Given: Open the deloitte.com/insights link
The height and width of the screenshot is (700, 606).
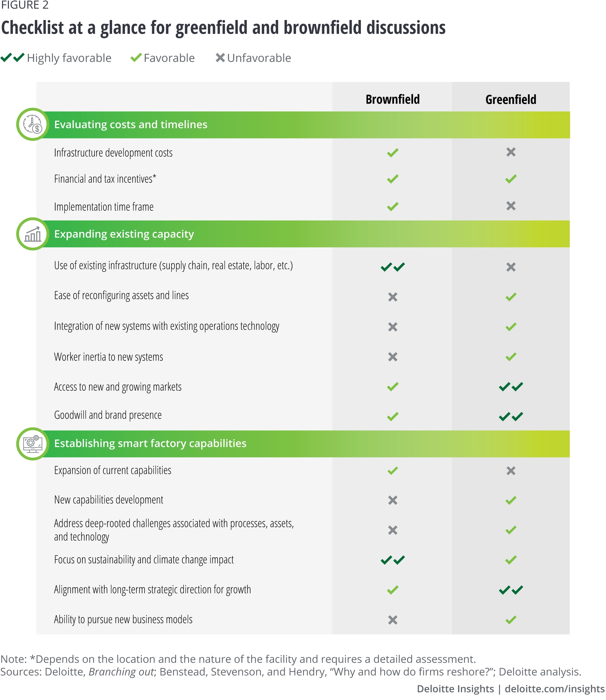Looking at the screenshot, I should tap(554, 688).
